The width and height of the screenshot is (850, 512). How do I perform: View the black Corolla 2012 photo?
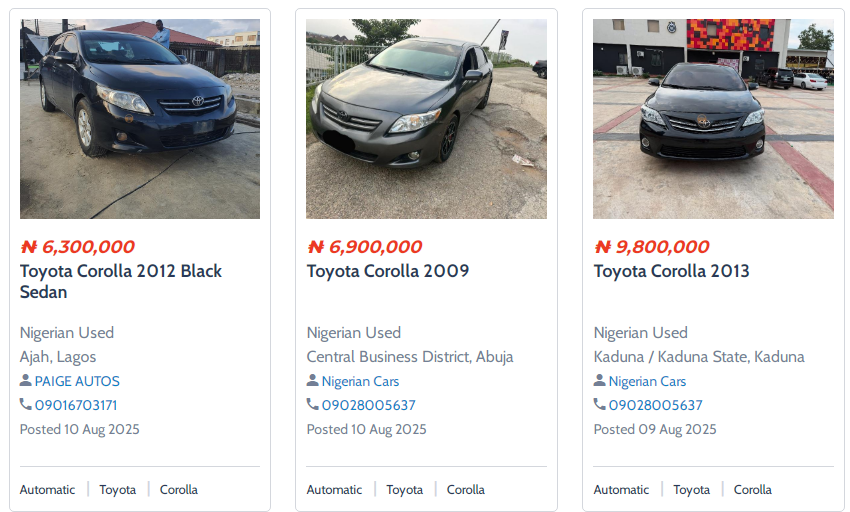(140, 119)
